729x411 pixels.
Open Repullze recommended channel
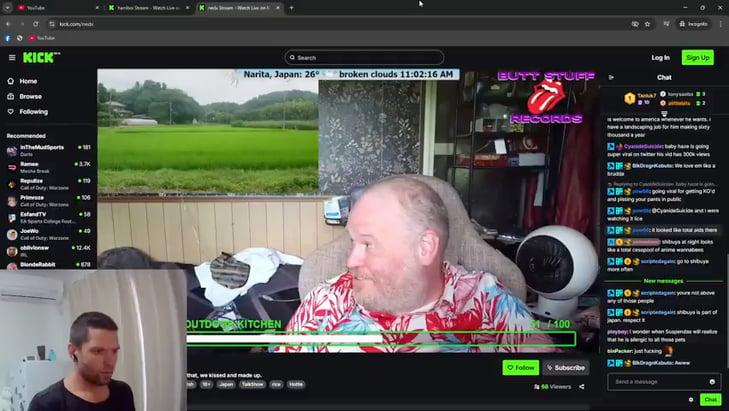point(48,184)
